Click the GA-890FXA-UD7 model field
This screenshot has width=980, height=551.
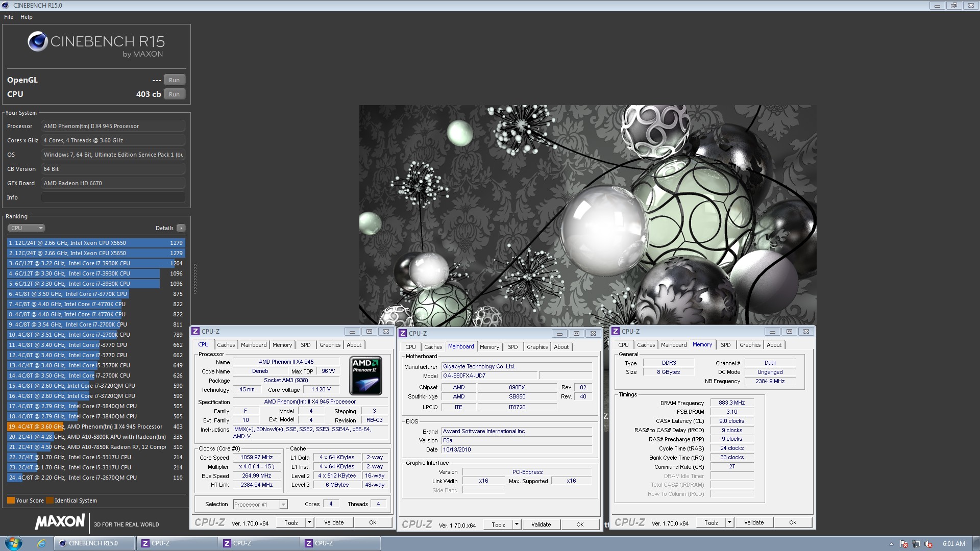(489, 376)
